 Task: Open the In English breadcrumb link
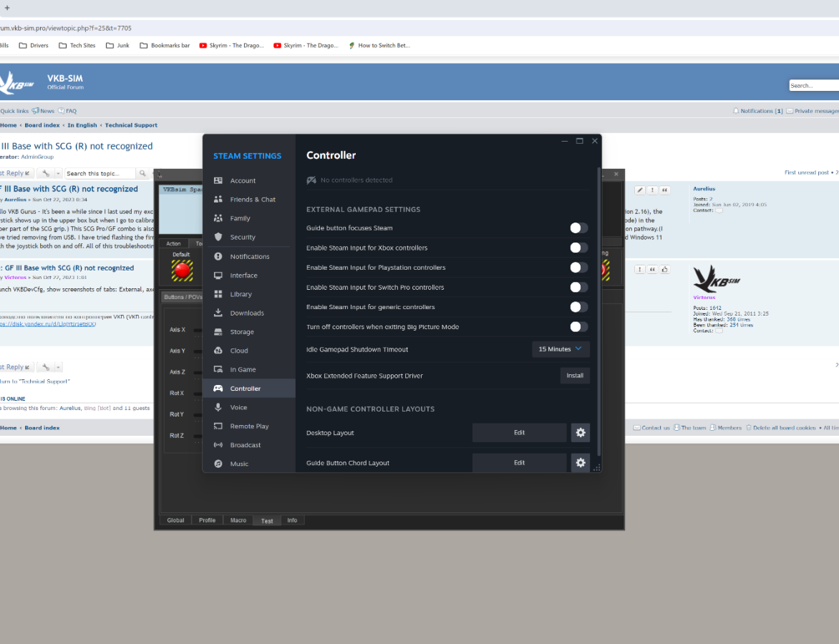(82, 125)
